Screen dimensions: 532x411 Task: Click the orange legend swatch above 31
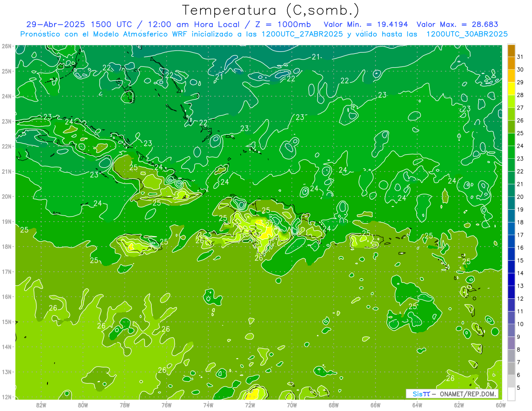tap(511, 51)
